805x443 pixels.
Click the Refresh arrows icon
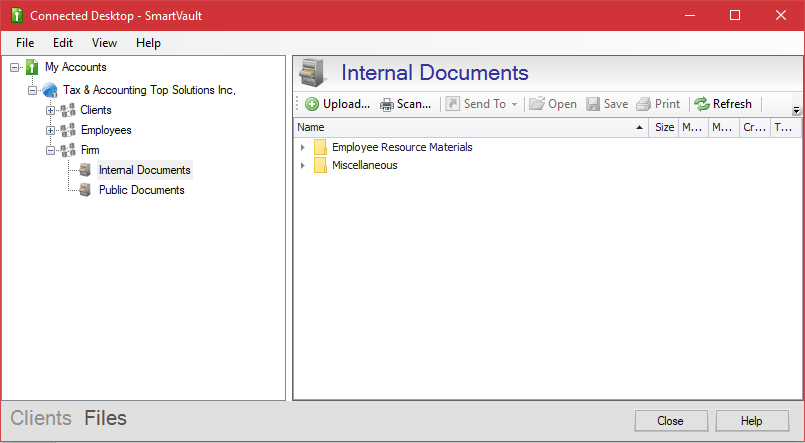point(701,104)
